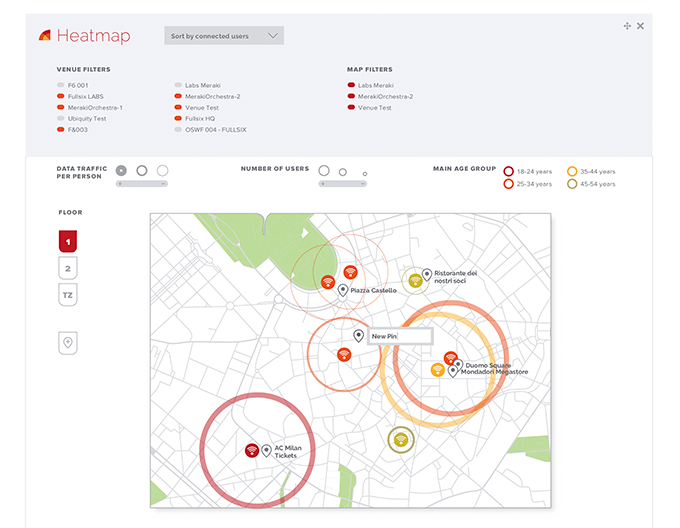Viewport: 680px width, 528px height.
Task: Click the wifi marker below New Pin
Action: (x=344, y=354)
